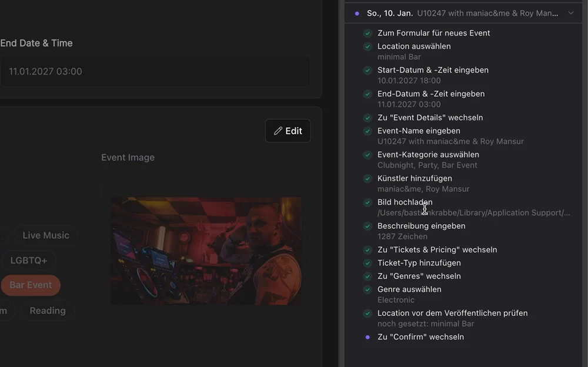588x367 pixels.
Task: Click the purple status dot before "So., 10. Jan."
Action: pos(357,14)
